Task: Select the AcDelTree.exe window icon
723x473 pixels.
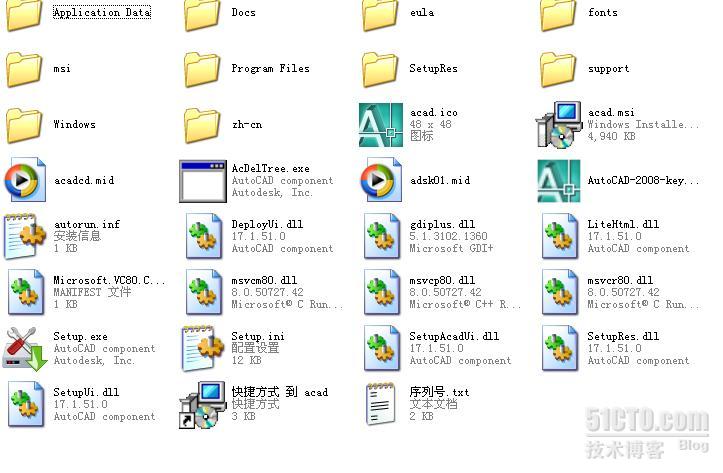Action: point(203,181)
